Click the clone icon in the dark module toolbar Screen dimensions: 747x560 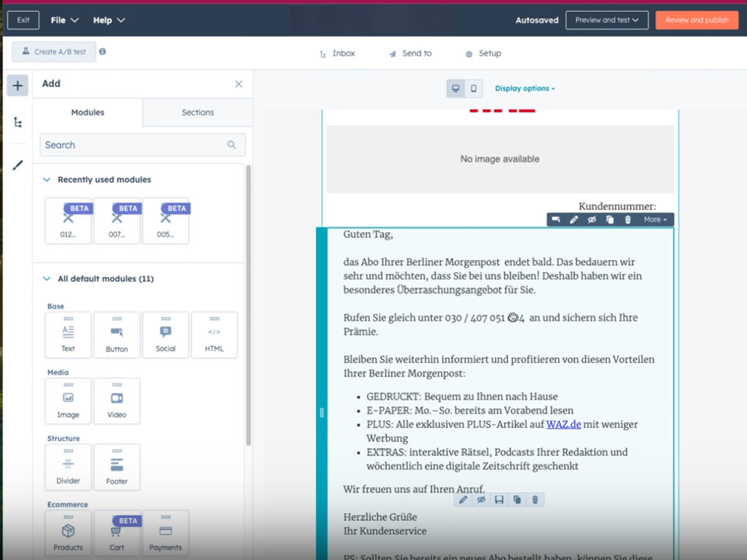coord(610,220)
